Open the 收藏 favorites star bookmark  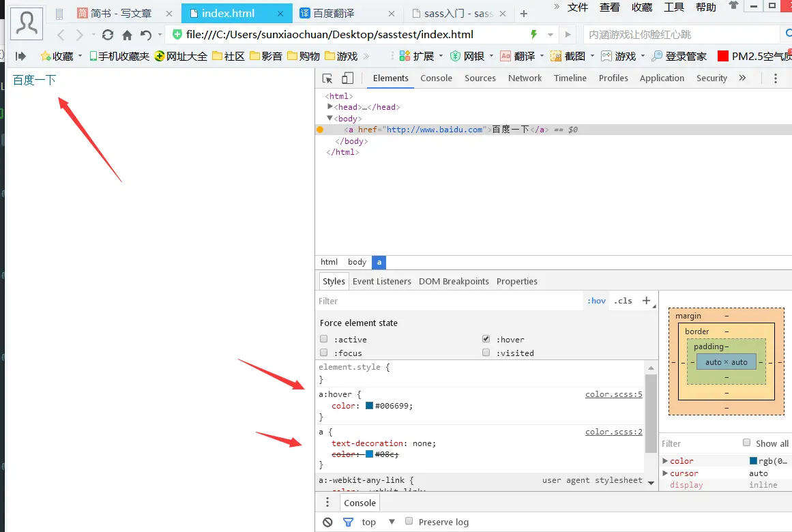click(x=57, y=56)
